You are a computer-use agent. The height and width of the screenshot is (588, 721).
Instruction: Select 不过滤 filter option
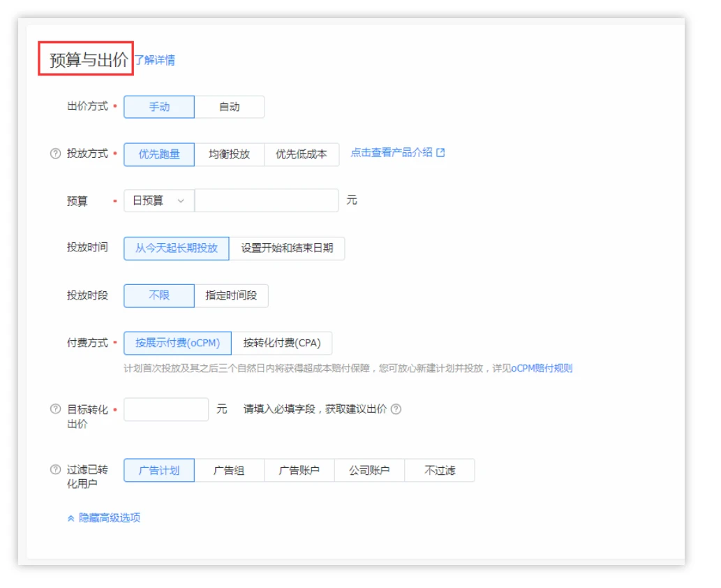440,470
